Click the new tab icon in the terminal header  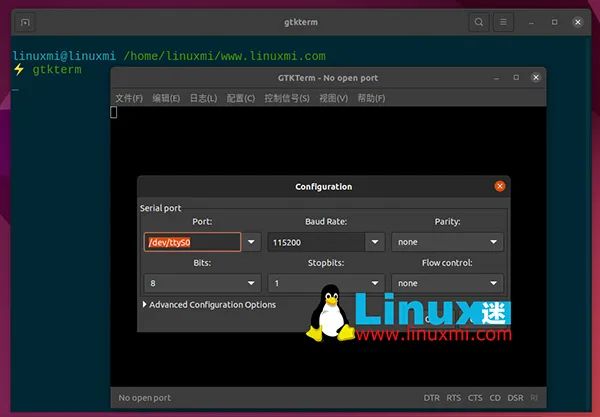(x=25, y=22)
